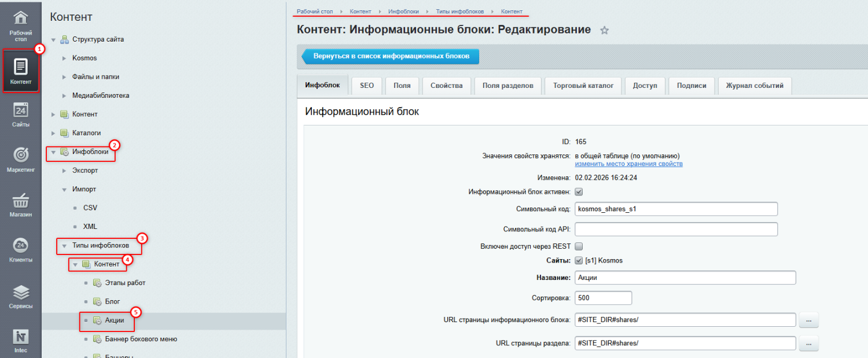Toggle the Информационный блок активен checkbox
The height and width of the screenshot is (358, 868).
579,191
